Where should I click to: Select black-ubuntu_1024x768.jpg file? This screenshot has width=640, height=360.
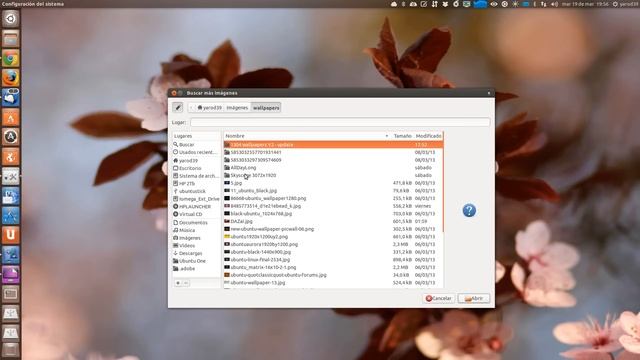pos(333,213)
